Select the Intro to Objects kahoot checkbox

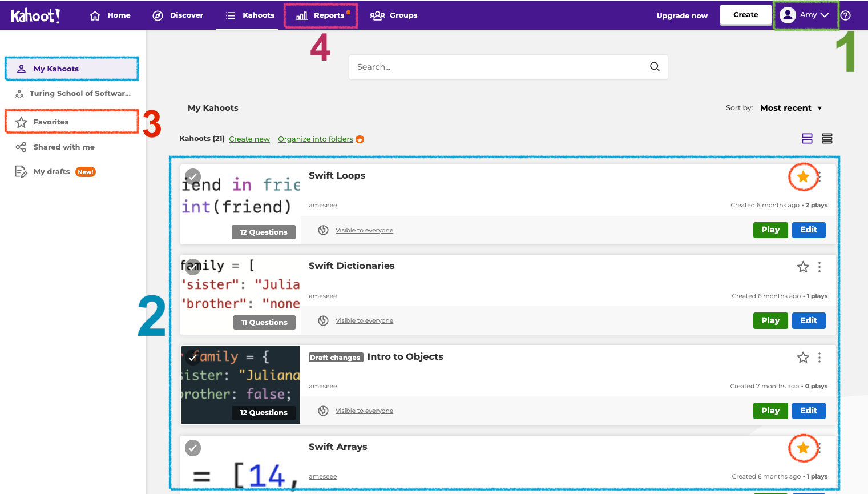click(193, 358)
